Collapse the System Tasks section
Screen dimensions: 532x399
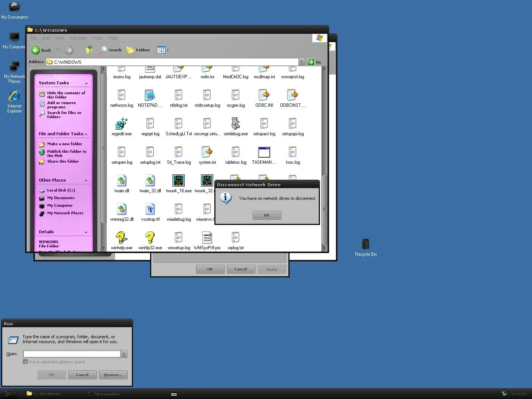pyautogui.click(x=86, y=83)
